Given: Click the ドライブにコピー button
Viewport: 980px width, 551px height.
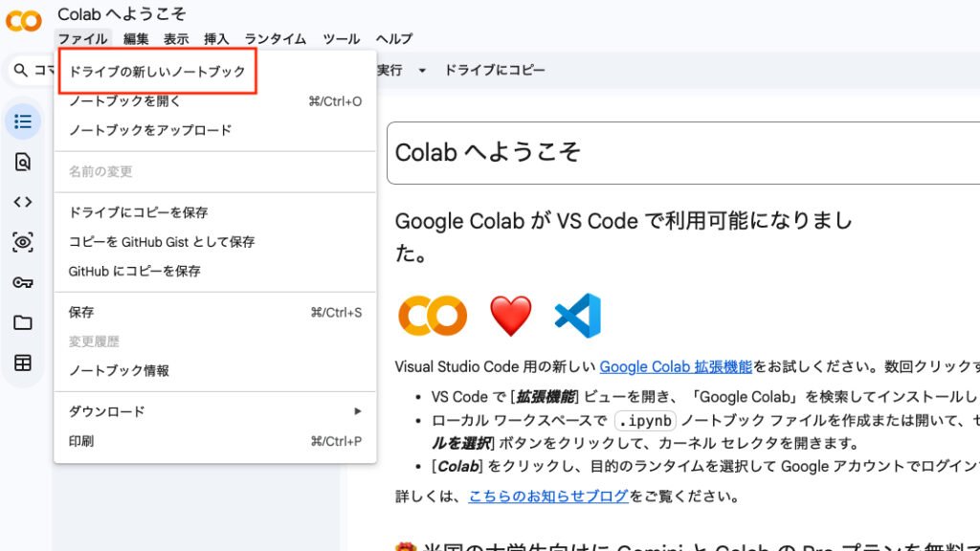Looking at the screenshot, I should [x=495, y=70].
